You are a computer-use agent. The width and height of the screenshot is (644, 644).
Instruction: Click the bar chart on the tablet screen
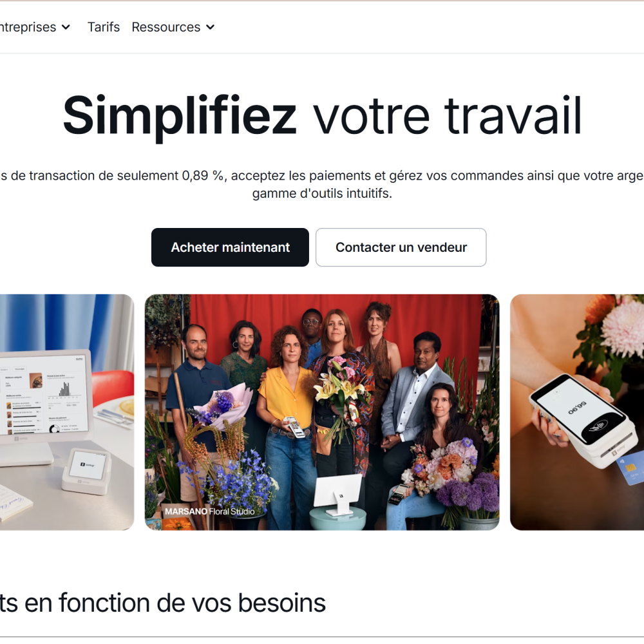coord(64,390)
